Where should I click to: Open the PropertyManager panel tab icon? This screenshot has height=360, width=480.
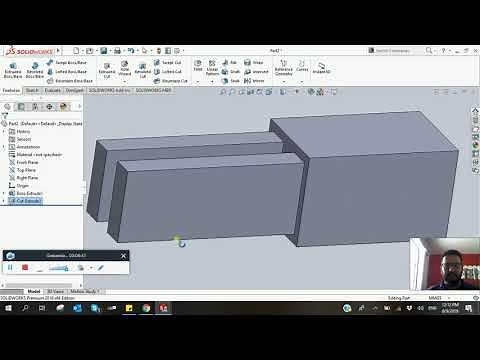pyautogui.click(x=21, y=107)
